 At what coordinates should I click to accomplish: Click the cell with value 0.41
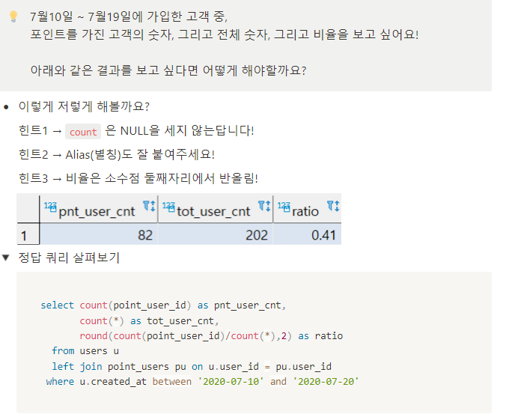307,234
